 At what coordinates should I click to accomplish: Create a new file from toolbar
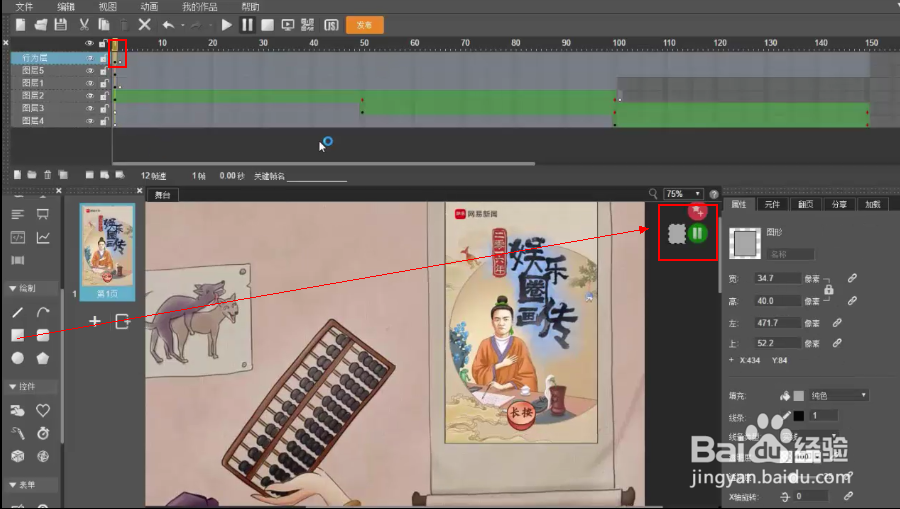click(21, 25)
